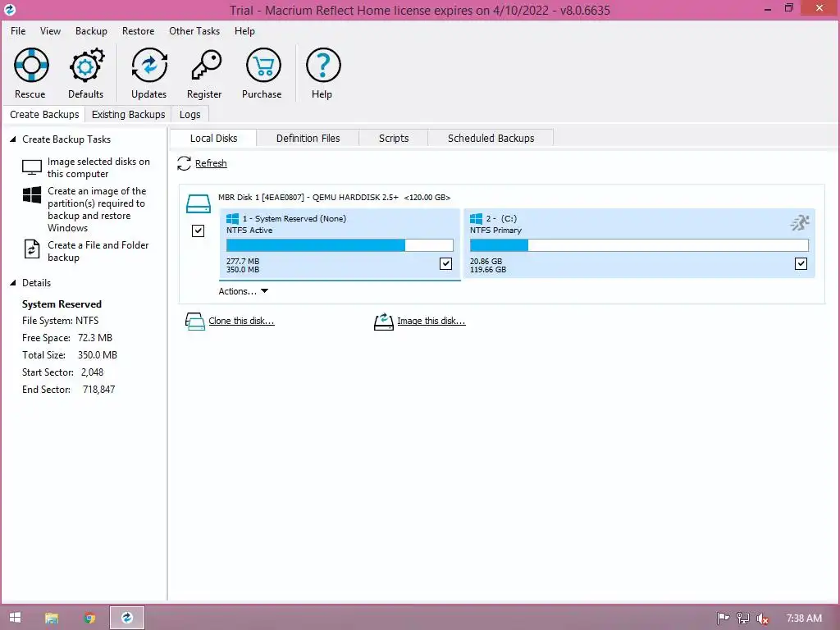Image resolution: width=840 pixels, height=630 pixels.
Task: Select the 2 - (C:) partition block
Action: tap(639, 244)
